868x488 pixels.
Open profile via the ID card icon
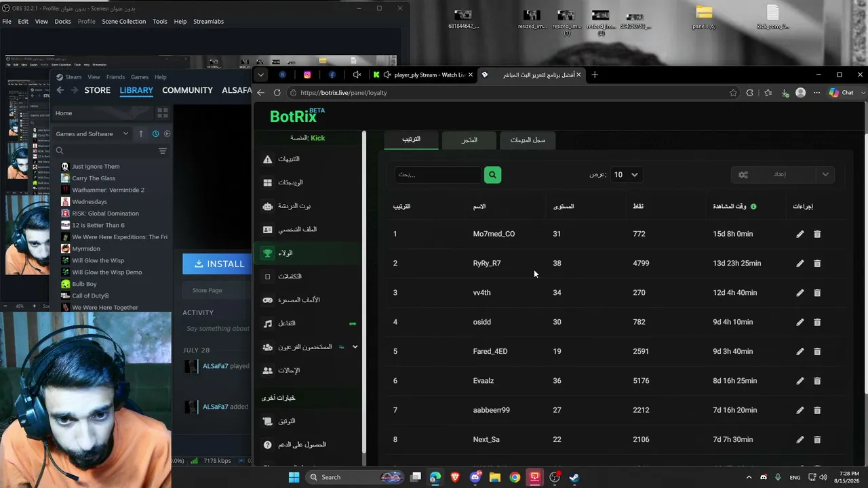pos(268,230)
